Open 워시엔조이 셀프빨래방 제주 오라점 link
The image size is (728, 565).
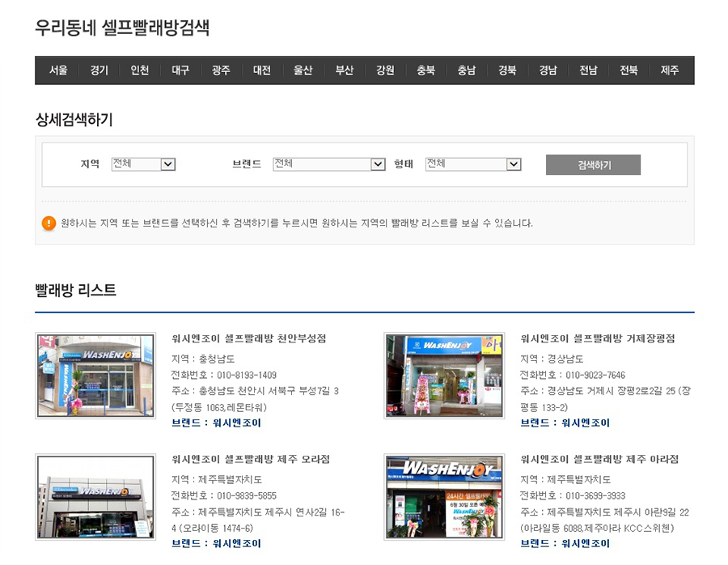251,459
